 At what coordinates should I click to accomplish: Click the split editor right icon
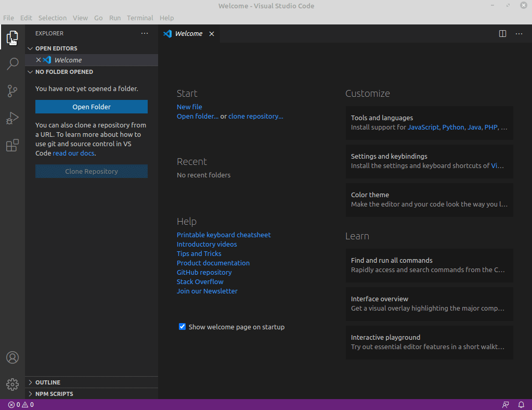click(x=502, y=34)
